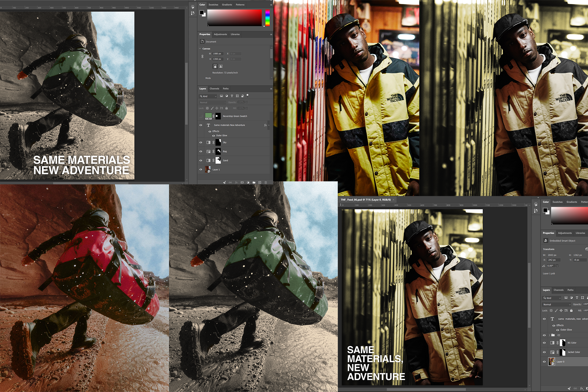Image resolution: width=588 pixels, height=392 pixels.
Task: Hide the BG Color layer
Action: tap(544, 343)
